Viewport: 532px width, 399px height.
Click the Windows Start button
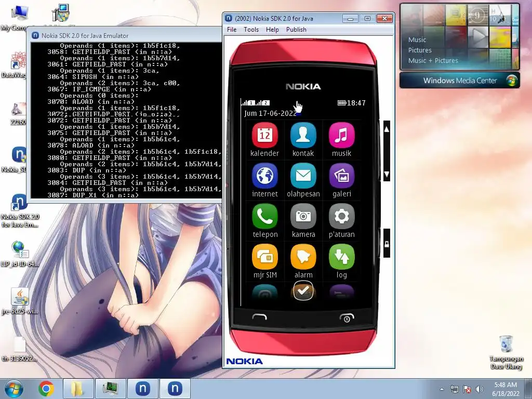pyautogui.click(x=14, y=389)
